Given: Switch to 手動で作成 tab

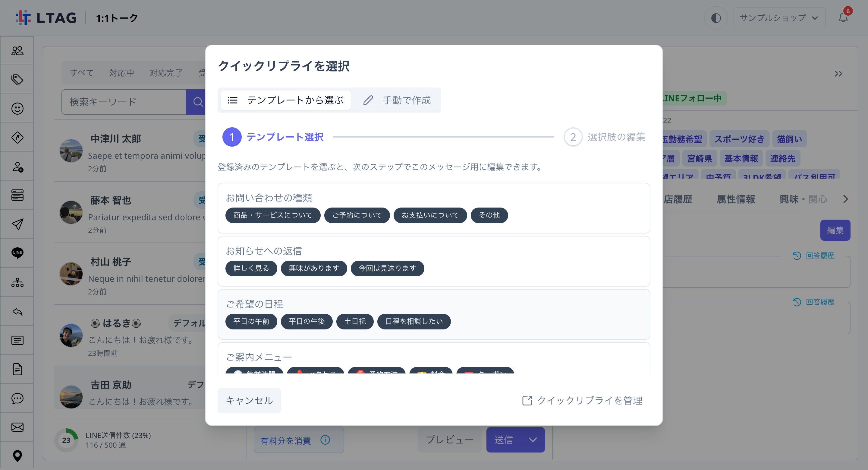Looking at the screenshot, I should (x=397, y=100).
